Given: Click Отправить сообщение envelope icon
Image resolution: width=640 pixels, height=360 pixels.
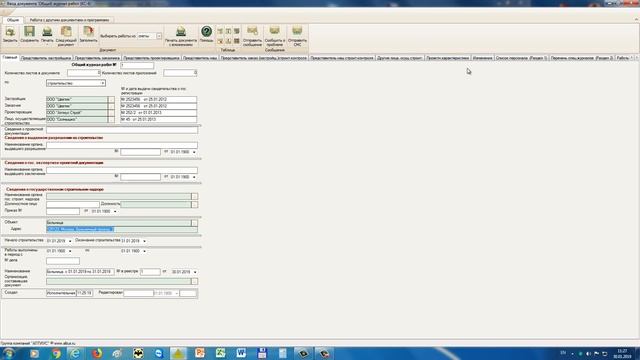Looking at the screenshot, I should pos(252,36).
